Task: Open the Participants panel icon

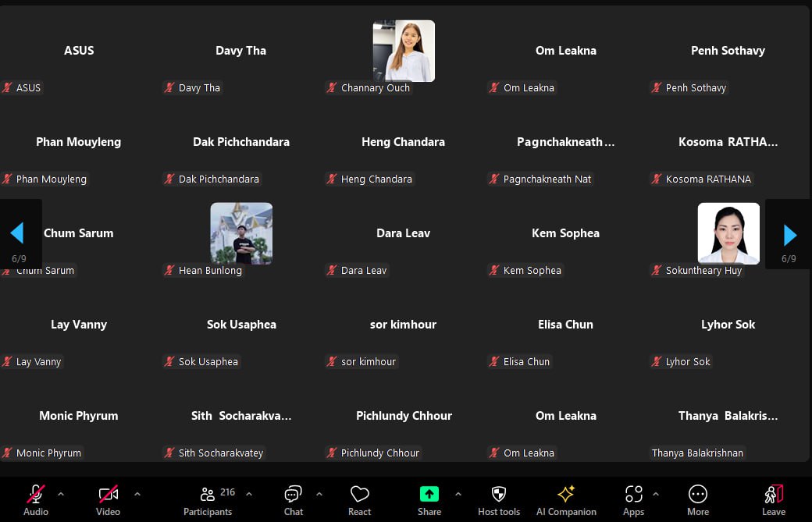Action: [207, 494]
